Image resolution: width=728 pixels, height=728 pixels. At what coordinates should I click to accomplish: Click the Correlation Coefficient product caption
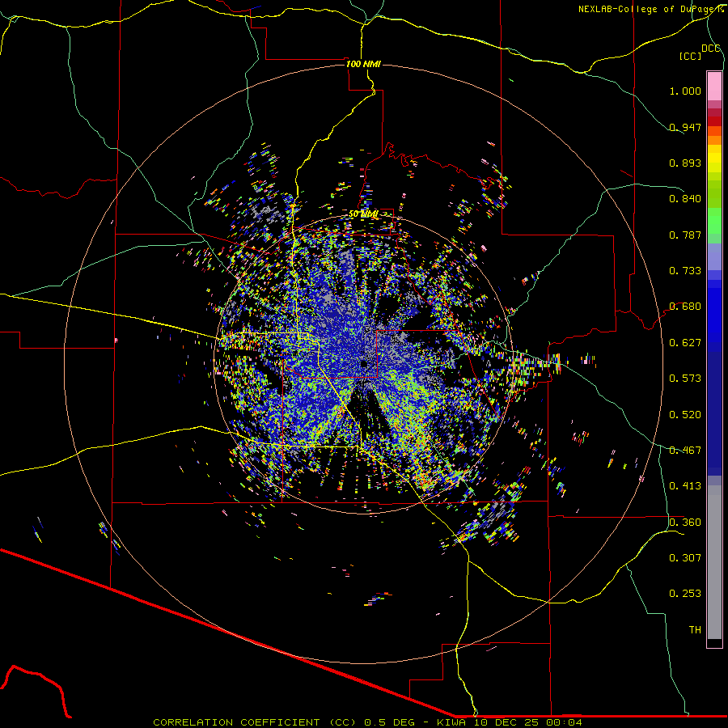pos(367,722)
